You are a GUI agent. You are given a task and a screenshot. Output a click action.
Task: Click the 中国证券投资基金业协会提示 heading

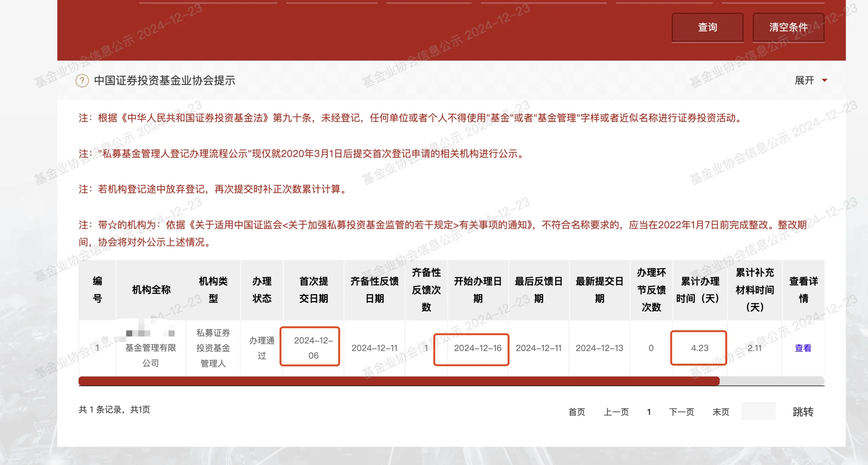pyautogui.click(x=165, y=81)
